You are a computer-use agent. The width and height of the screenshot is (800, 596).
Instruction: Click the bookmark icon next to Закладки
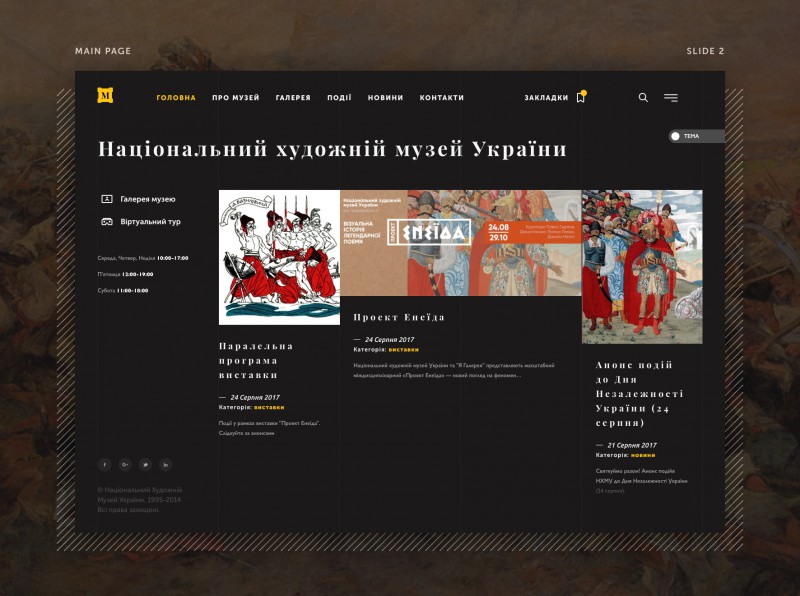[581, 97]
